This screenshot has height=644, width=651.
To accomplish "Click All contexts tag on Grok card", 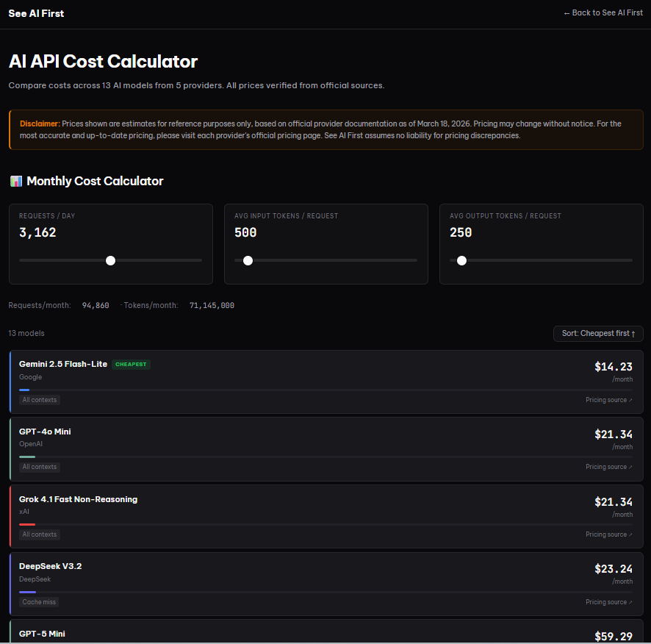I will tap(40, 534).
